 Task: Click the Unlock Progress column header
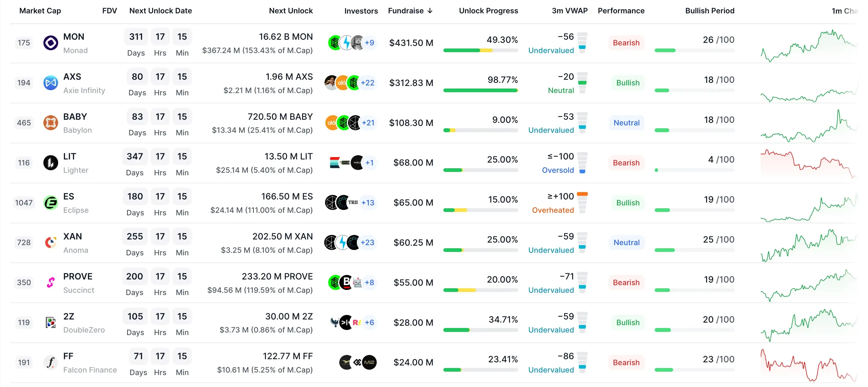[488, 11]
